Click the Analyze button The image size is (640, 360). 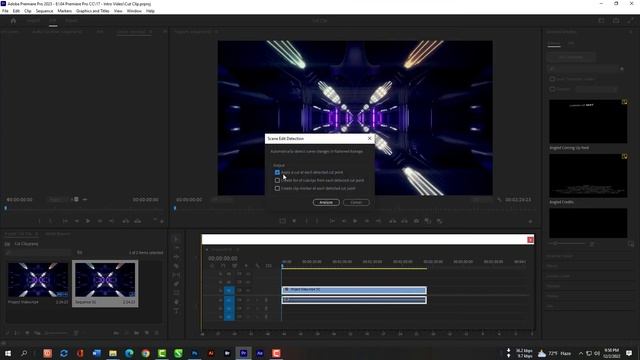point(326,202)
